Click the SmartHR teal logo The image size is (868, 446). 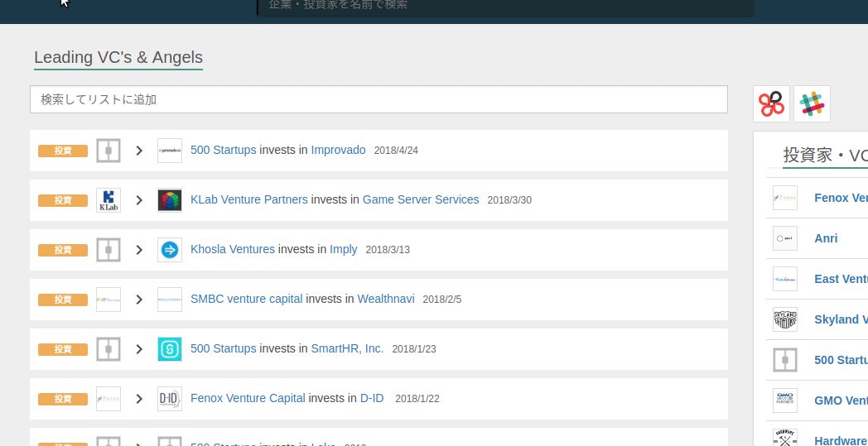[170, 349]
